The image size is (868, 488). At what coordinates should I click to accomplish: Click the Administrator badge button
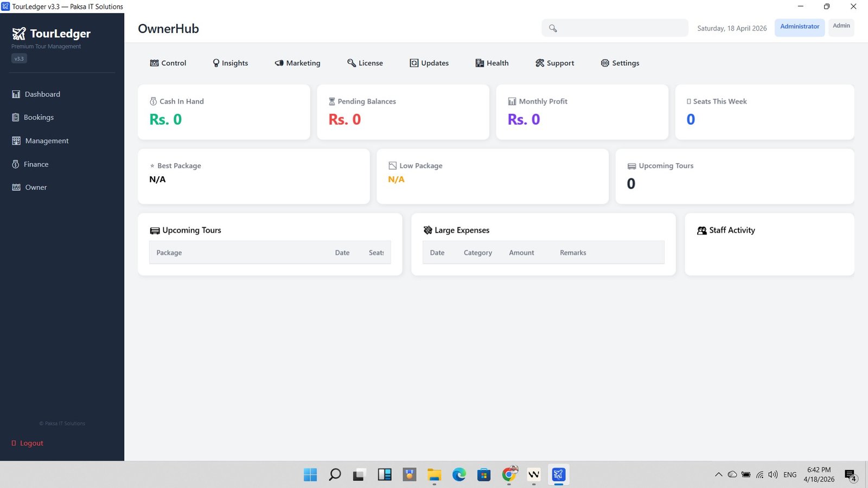[799, 27]
